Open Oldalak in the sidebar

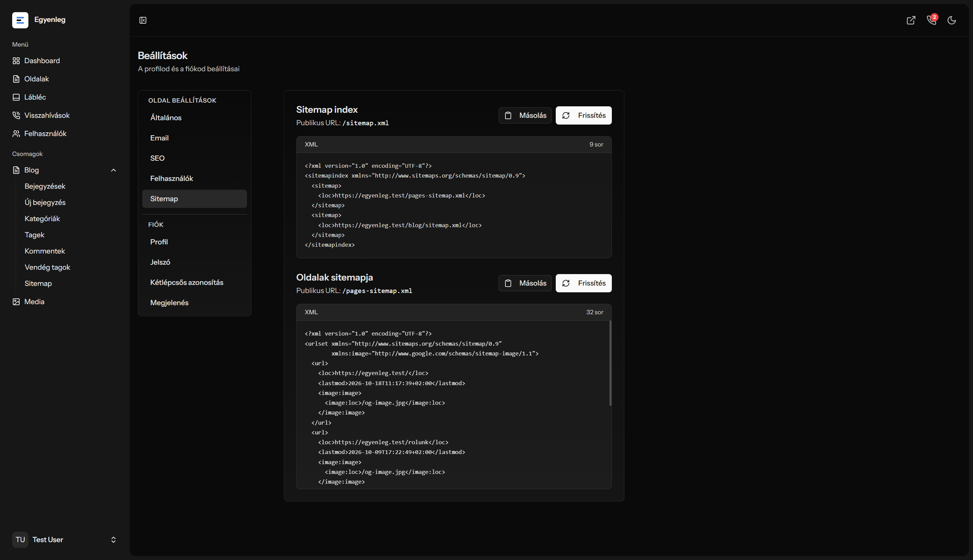[65, 79]
